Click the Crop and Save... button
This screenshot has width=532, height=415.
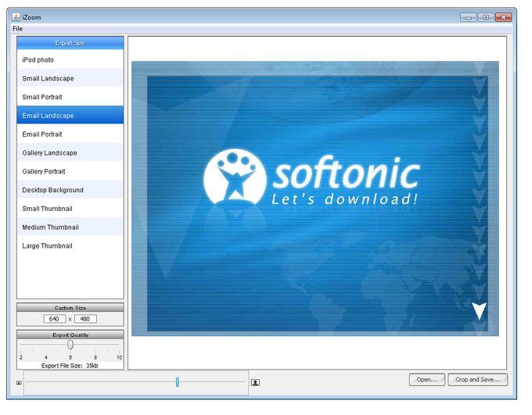pyautogui.click(x=478, y=380)
